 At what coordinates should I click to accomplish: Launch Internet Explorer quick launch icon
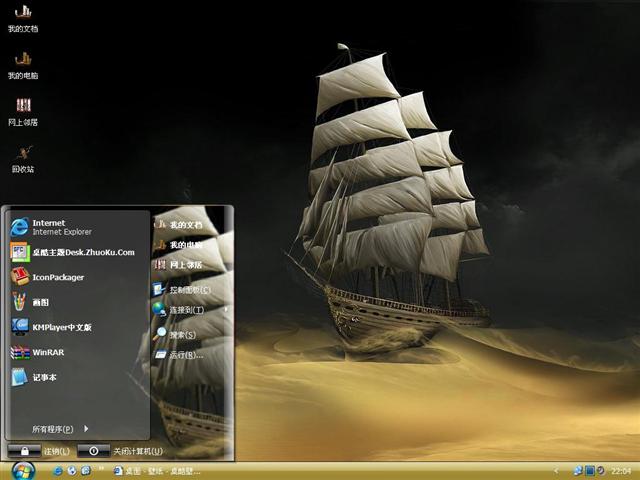point(58,471)
